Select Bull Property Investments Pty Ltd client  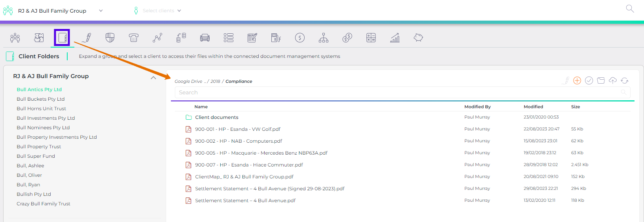click(x=57, y=137)
